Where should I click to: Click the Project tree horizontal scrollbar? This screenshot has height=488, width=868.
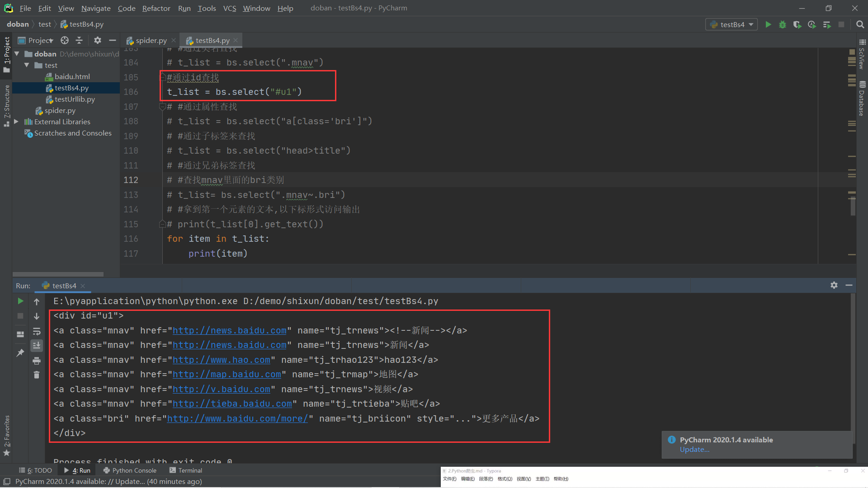pyautogui.click(x=58, y=274)
